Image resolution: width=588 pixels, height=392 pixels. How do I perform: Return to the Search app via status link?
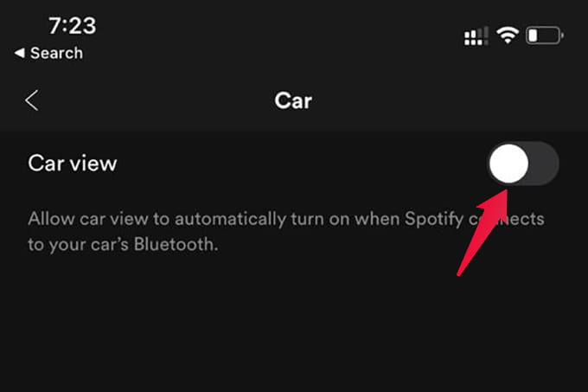pos(48,53)
